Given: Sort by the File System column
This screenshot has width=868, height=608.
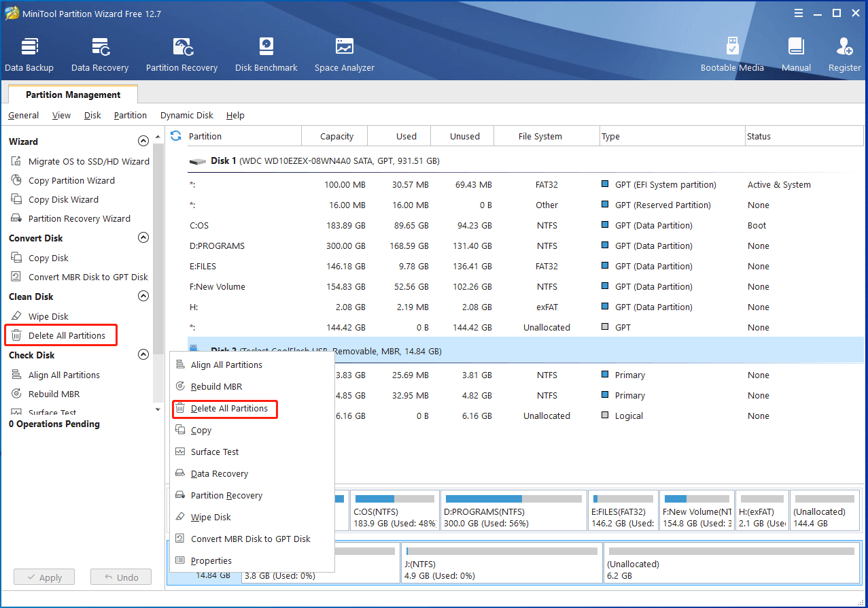Looking at the screenshot, I should [x=547, y=136].
